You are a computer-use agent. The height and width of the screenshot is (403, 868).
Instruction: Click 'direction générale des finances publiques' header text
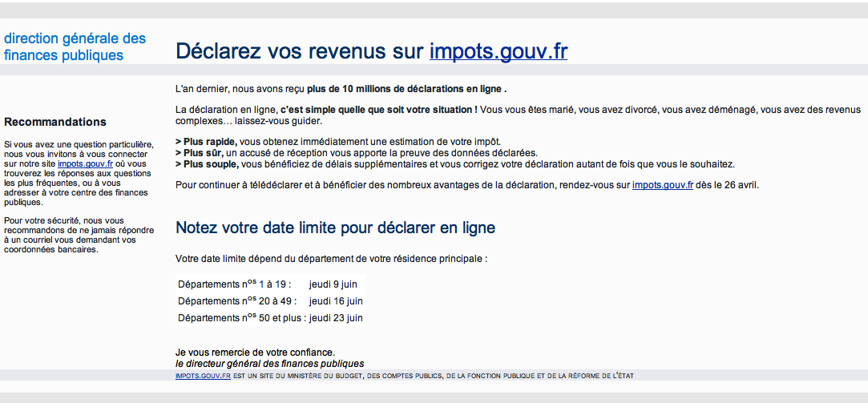(x=75, y=47)
